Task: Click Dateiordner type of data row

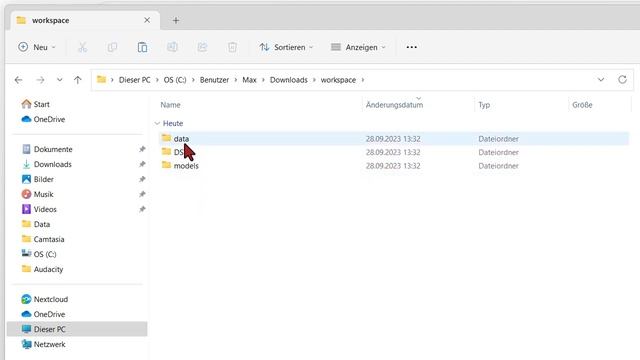Action: 498,139
